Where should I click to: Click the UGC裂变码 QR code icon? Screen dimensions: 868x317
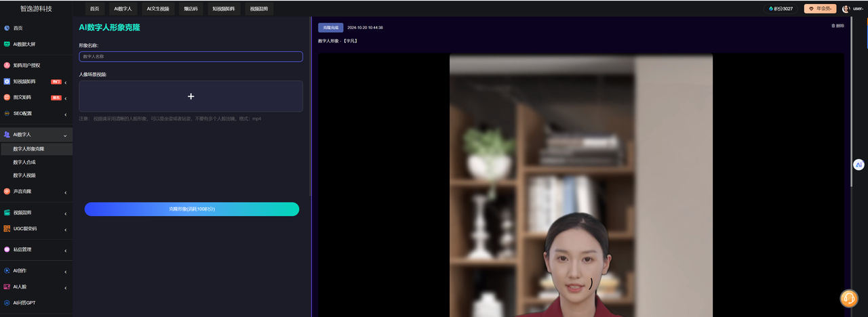(x=7, y=228)
